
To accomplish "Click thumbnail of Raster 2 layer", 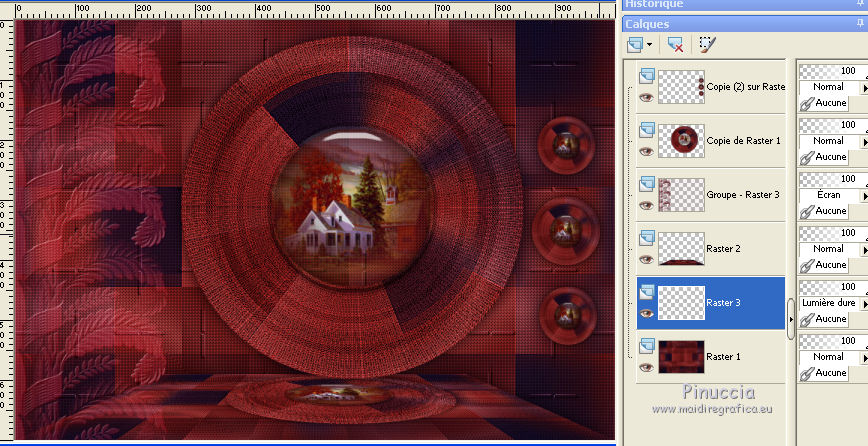I will [681, 248].
